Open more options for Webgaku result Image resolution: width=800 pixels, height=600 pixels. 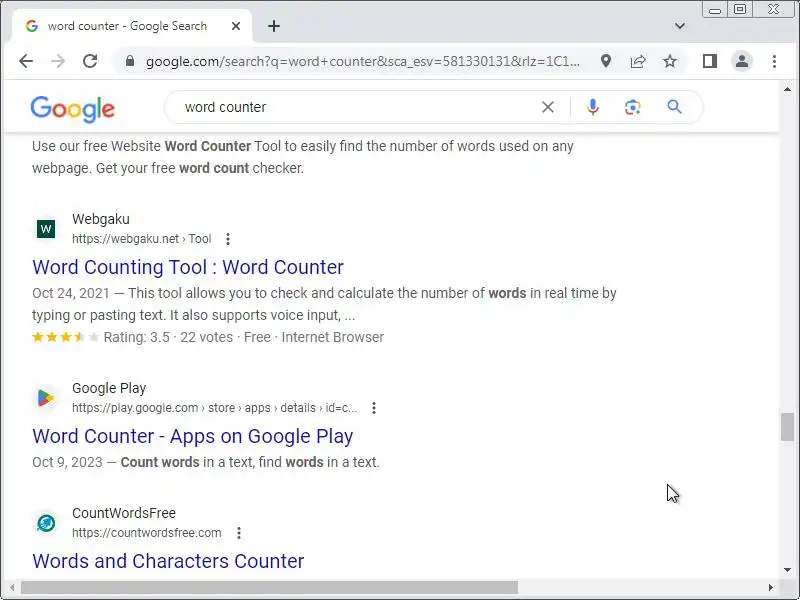click(x=228, y=239)
